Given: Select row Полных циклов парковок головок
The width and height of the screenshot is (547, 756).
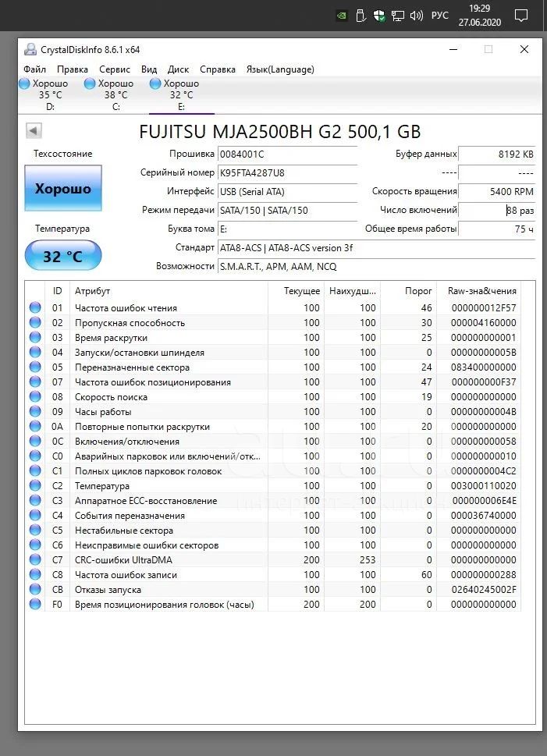Looking at the screenshot, I should click(x=273, y=470).
